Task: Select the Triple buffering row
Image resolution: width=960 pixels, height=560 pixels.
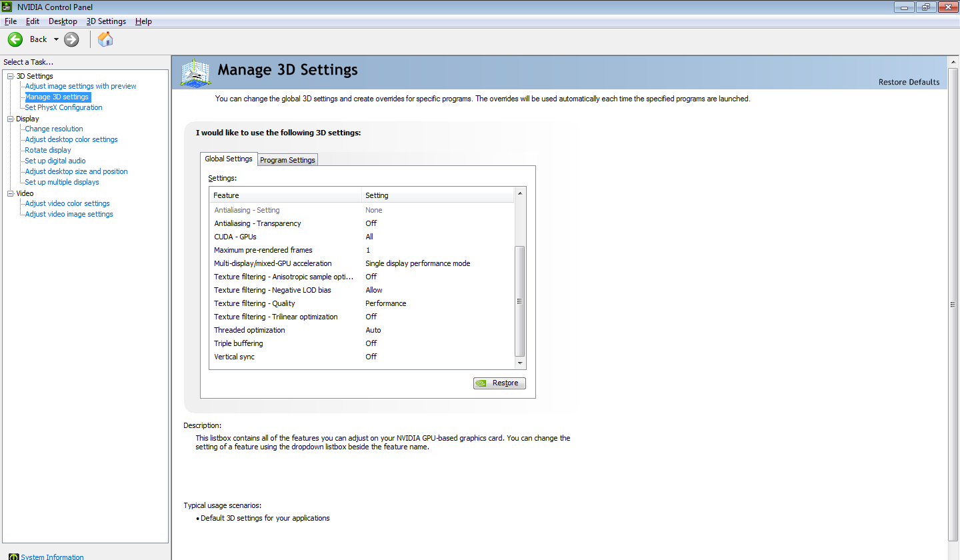Action: [362, 343]
